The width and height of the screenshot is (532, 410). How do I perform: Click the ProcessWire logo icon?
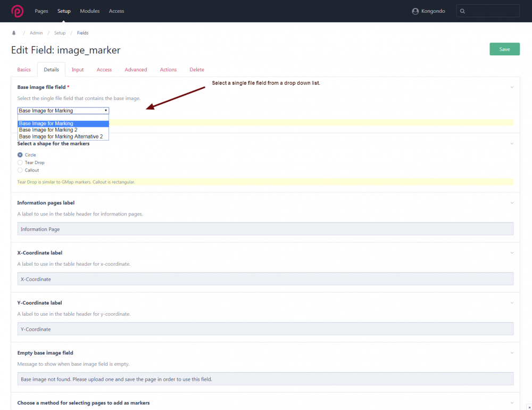(x=17, y=11)
